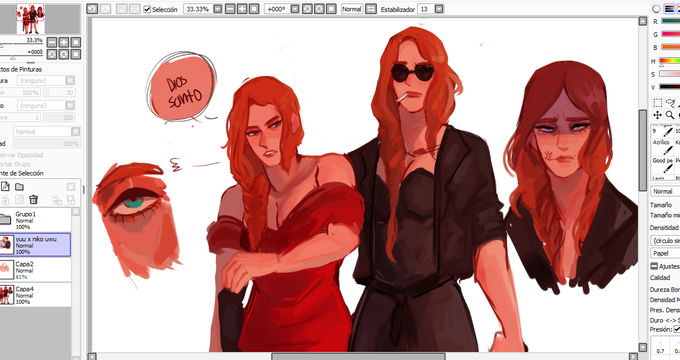
Task: Delete the current layer with the trash icon
Action: coord(33,199)
